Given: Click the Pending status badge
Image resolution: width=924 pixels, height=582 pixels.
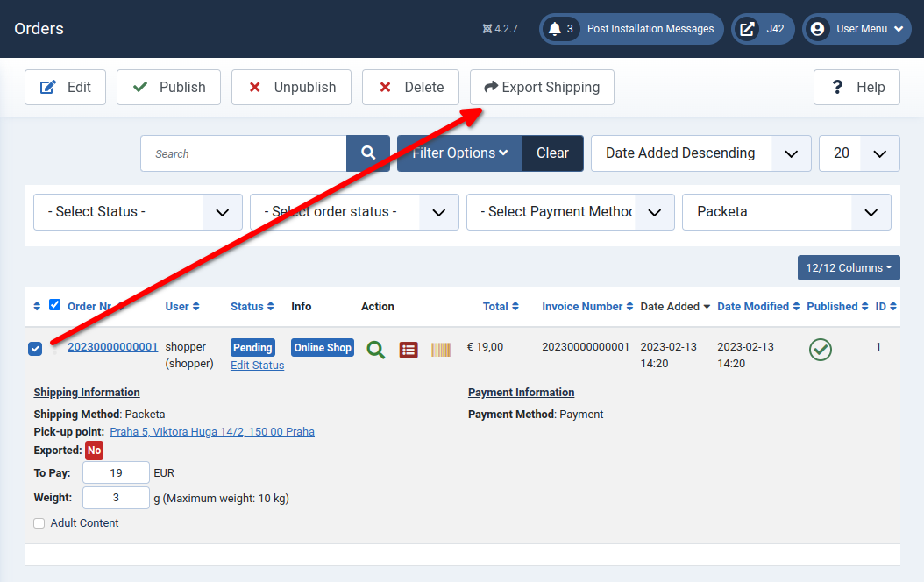Looking at the screenshot, I should coord(252,348).
